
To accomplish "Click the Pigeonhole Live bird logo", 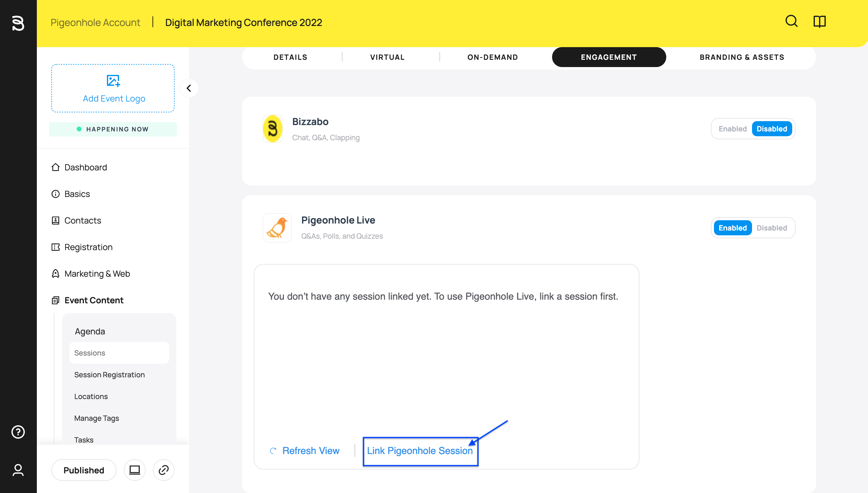I will point(277,228).
